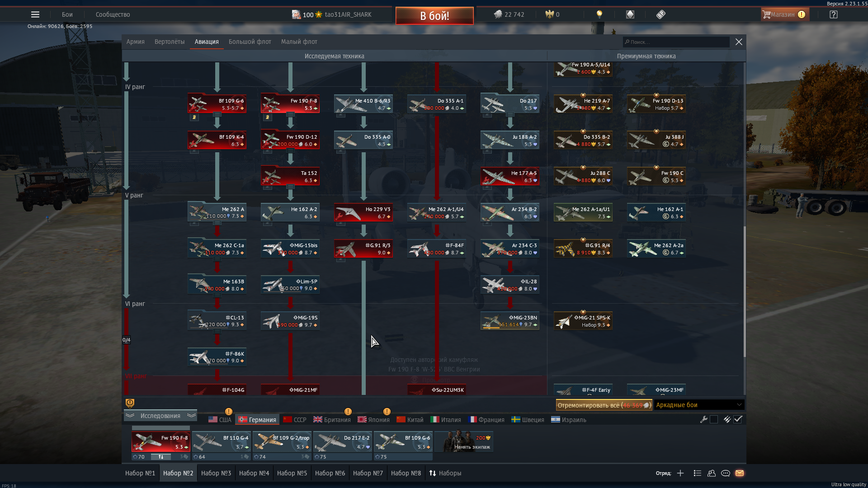Select the Британия nation tab

332,420
